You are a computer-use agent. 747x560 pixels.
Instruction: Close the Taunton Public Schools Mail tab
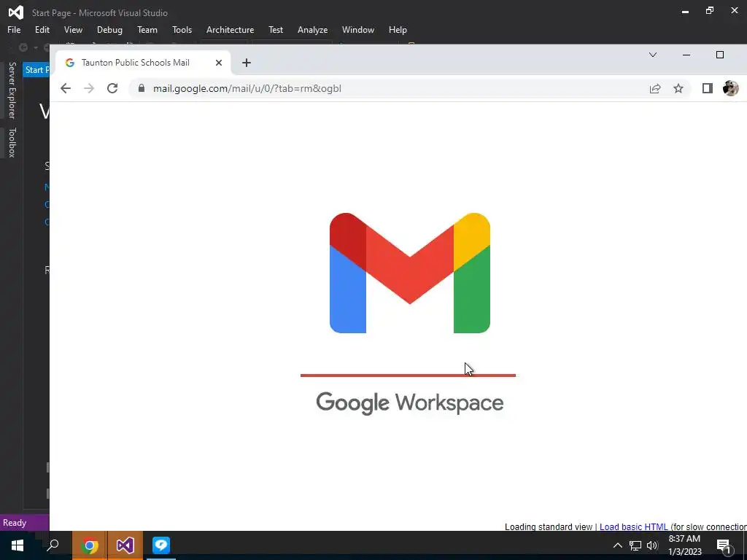pyautogui.click(x=219, y=63)
